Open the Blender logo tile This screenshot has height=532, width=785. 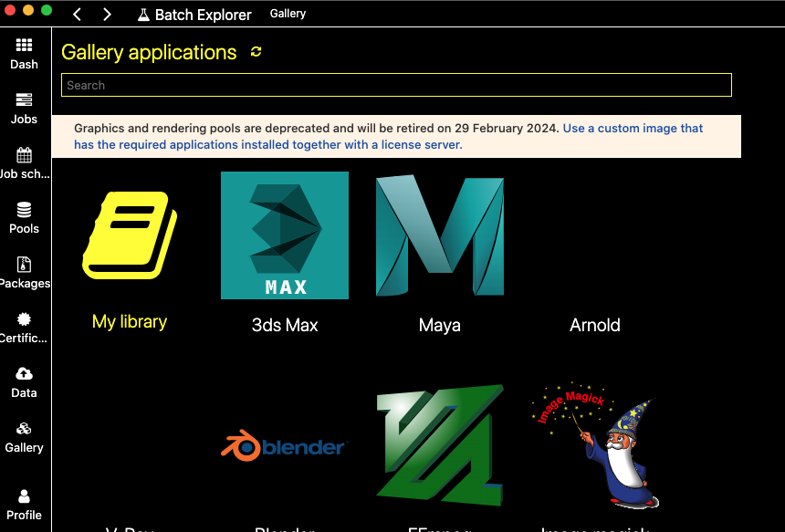(x=285, y=445)
